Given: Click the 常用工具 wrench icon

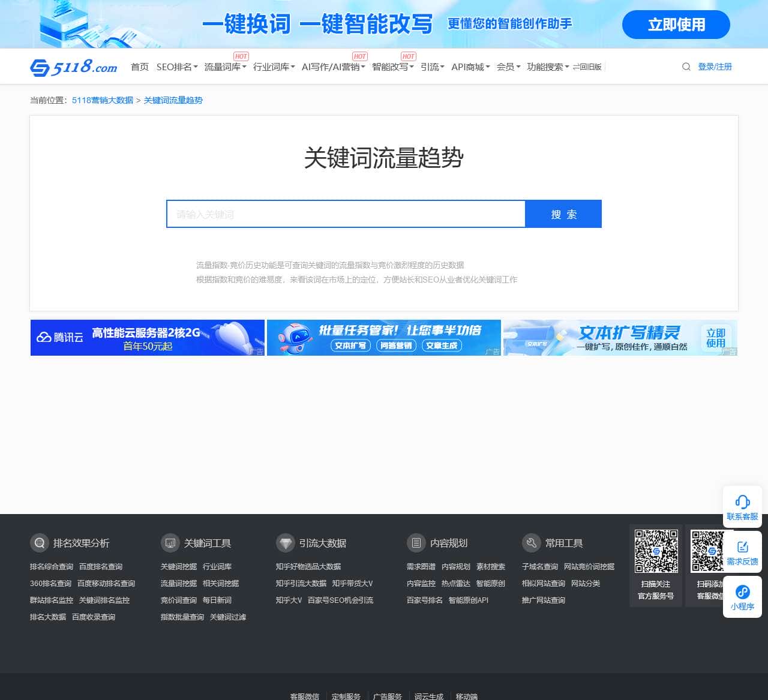Looking at the screenshot, I should click(532, 543).
